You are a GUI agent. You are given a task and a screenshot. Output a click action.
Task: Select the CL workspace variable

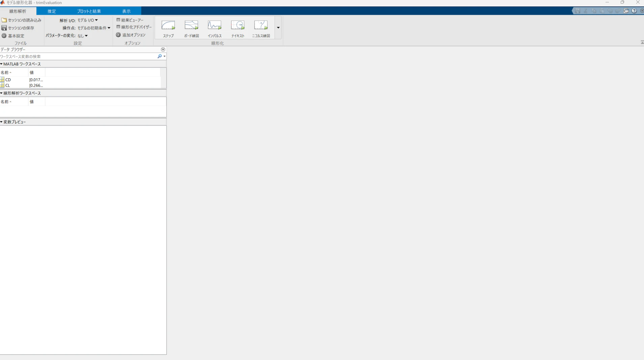8,85
